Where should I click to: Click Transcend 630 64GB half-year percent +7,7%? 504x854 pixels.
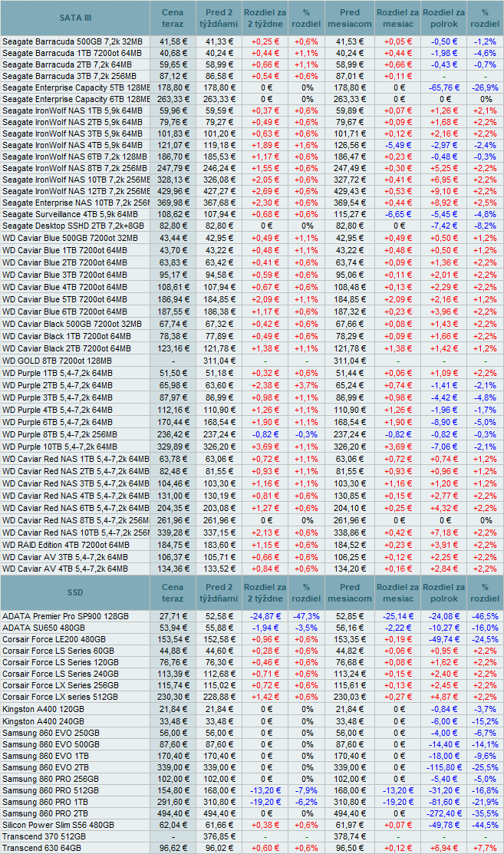pyautogui.click(x=485, y=848)
